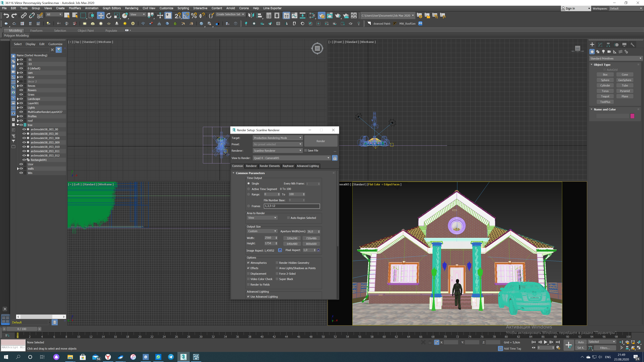Screen dimensions: 644x362
Task: Open the Output Size Custom dropdown
Action: point(262,231)
